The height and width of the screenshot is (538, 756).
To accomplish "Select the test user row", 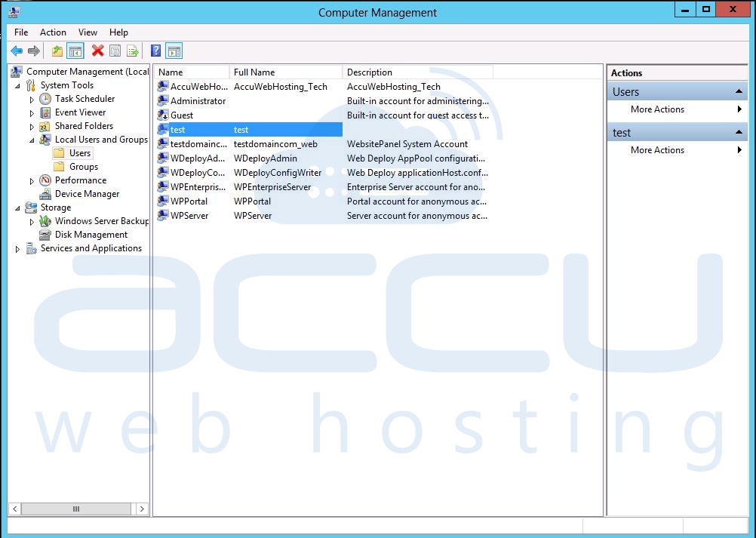I will pos(249,130).
